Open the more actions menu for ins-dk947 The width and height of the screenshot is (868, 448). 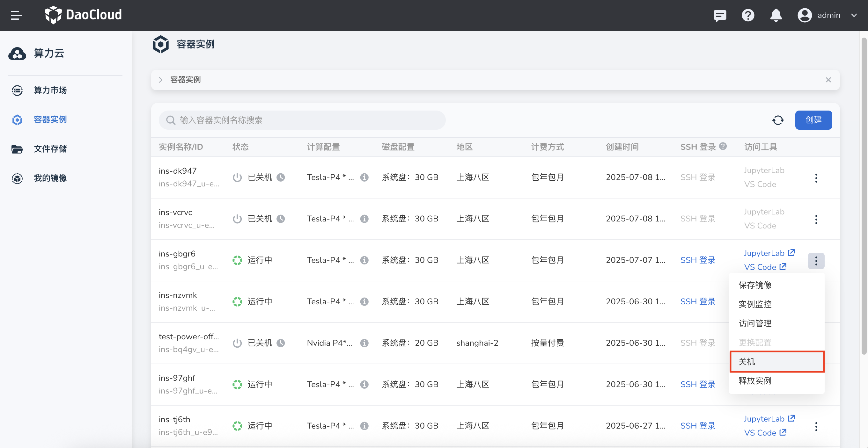(x=816, y=178)
